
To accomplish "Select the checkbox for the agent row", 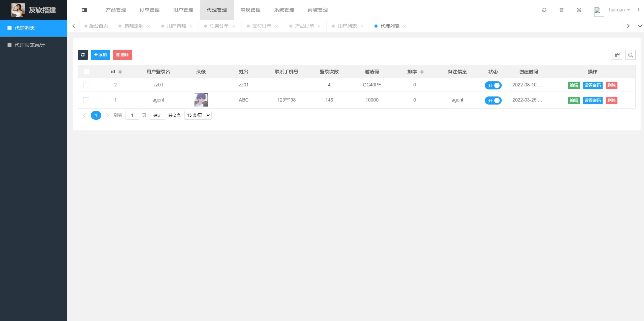I will 86,100.
